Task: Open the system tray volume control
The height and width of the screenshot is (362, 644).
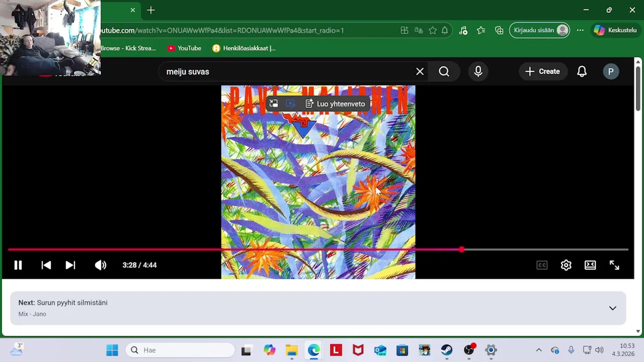Action: (599, 350)
